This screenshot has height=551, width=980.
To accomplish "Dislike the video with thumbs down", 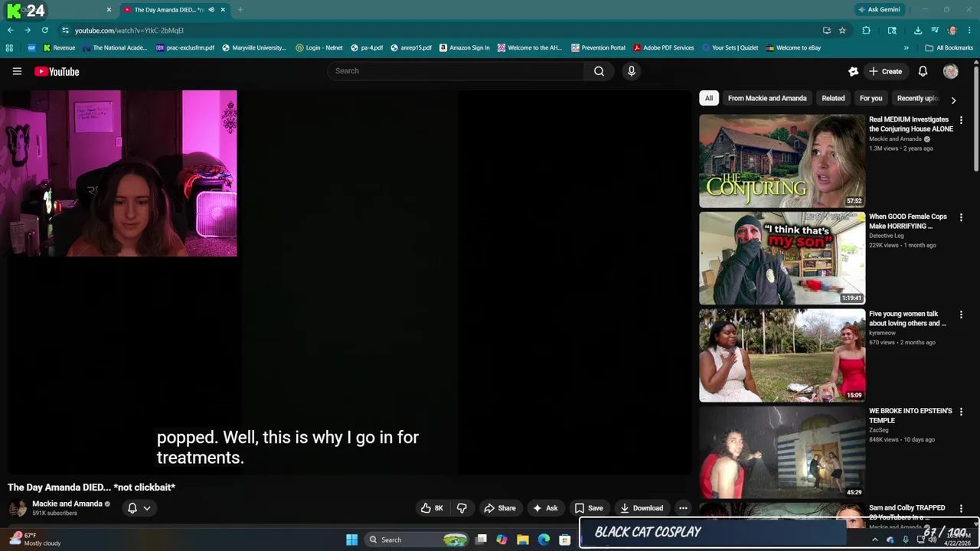I will 462,508.
